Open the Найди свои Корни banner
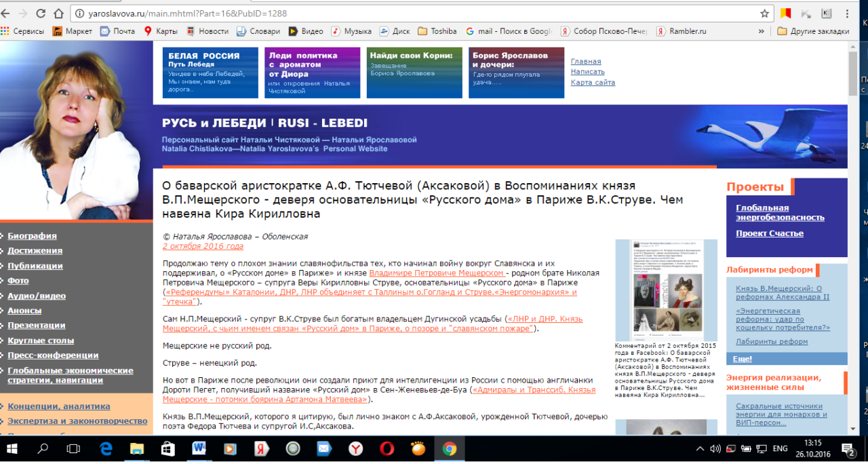 [414, 73]
